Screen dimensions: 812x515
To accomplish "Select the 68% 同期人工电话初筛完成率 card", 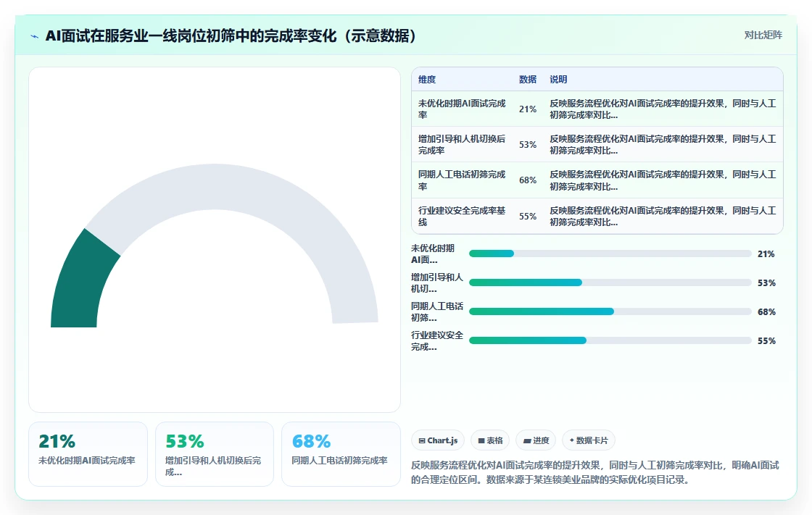I will click(x=341, y=454).
